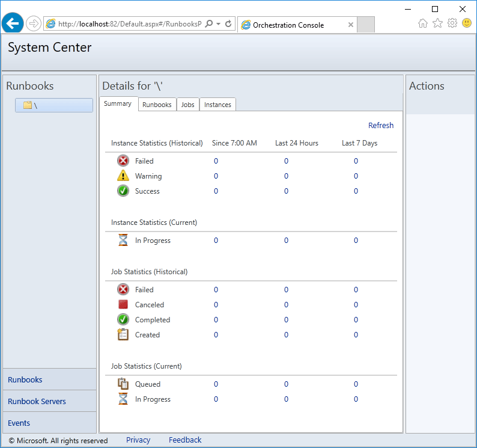Viewport: 477px width, 448px height.
Task: Open the Privacy link in footer
Action: [138, 440]
